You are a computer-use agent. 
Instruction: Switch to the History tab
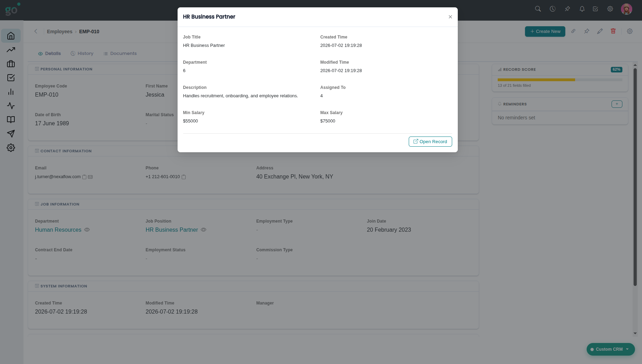coord(82,54)
